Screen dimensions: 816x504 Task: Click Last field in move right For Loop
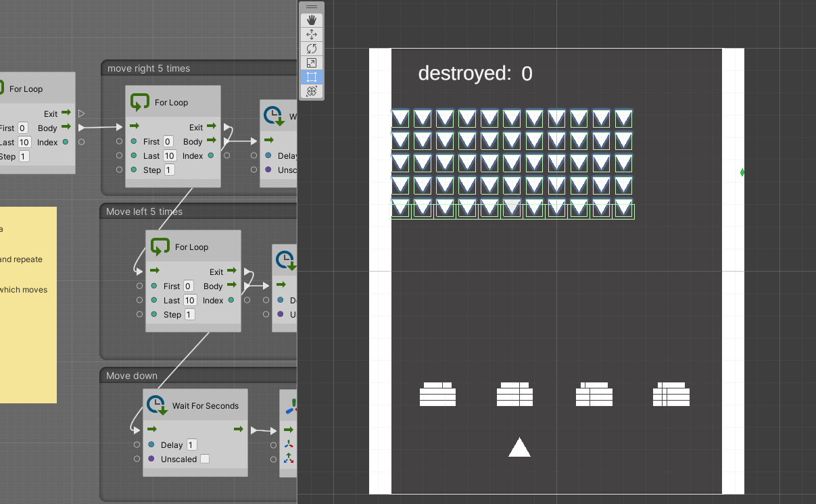(170, 155)
